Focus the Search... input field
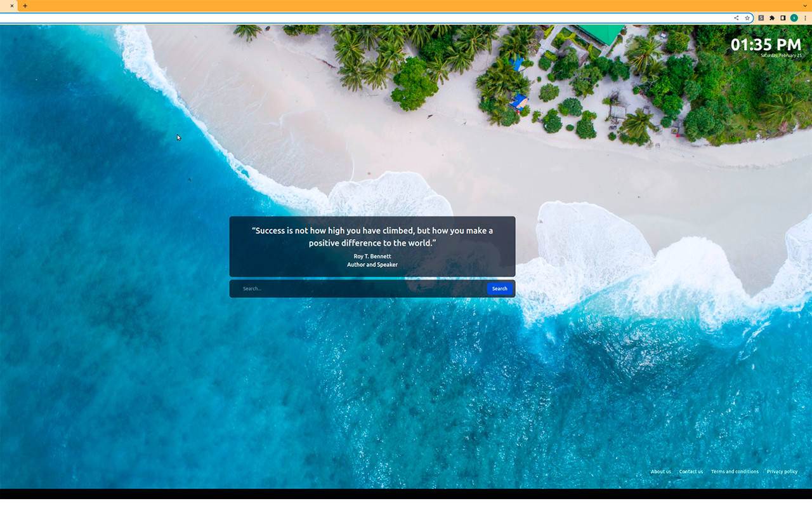The height and width of the screenshot is (508, 812). (x=362, y=289)
